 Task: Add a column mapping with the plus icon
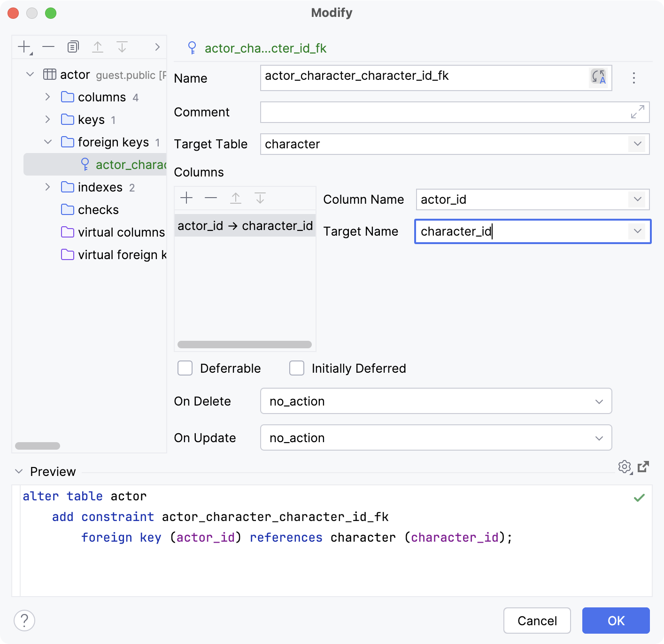tap(186, 198)
